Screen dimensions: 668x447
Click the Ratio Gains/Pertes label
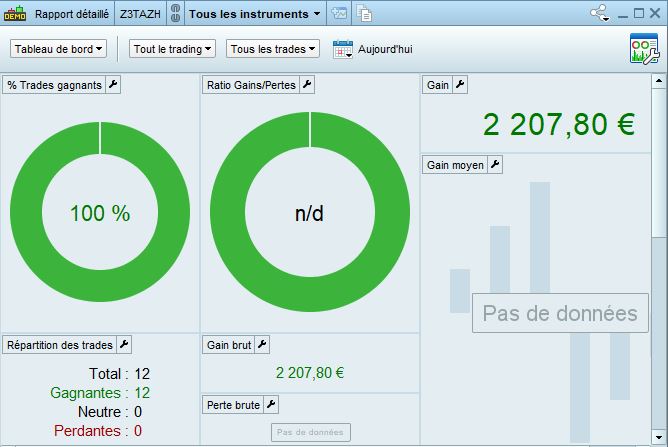click(x=251, y=85)
